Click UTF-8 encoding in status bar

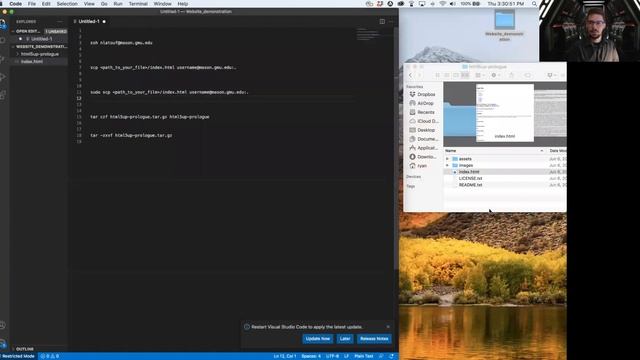click(332, 356)
